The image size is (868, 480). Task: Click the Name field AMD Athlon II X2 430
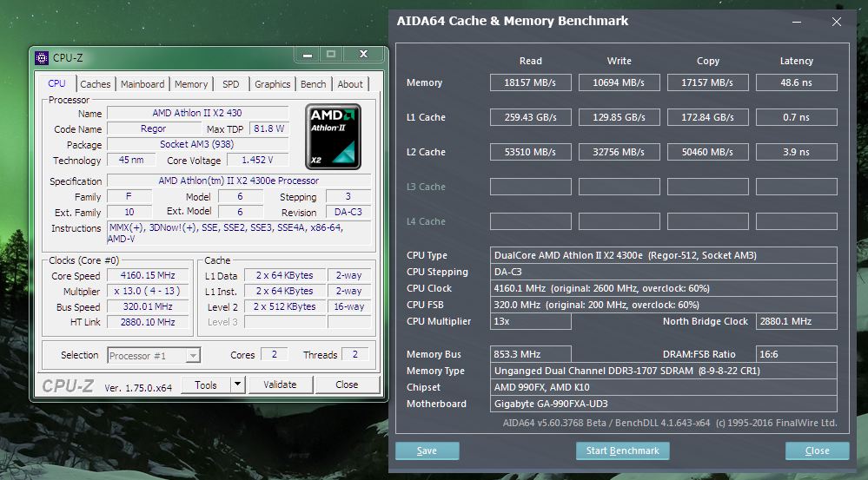tap(197, 113)
